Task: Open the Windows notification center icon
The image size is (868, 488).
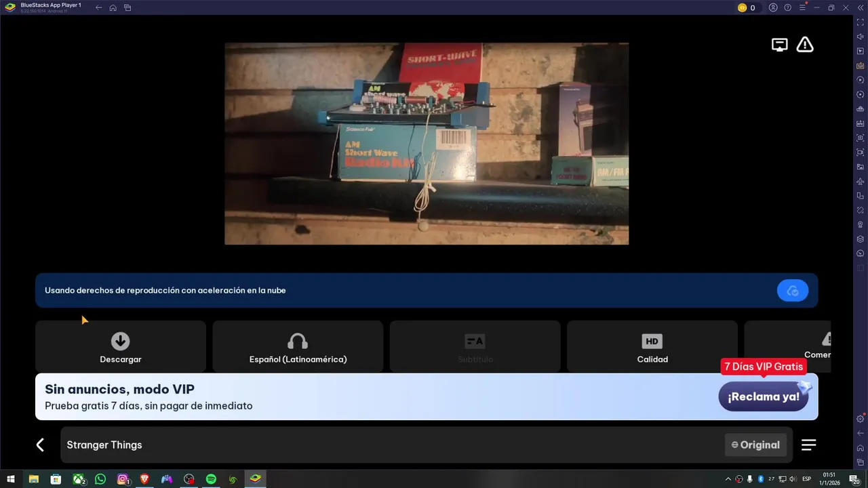Action: [854, 479]
